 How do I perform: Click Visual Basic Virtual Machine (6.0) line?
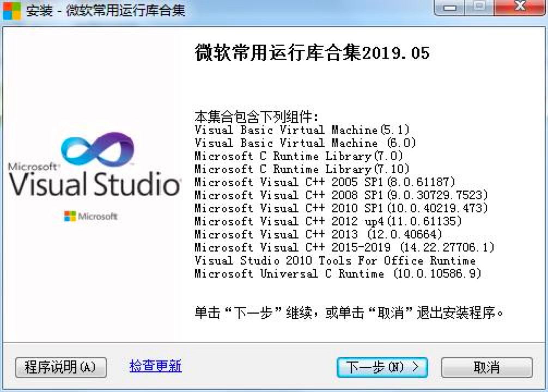305,143
